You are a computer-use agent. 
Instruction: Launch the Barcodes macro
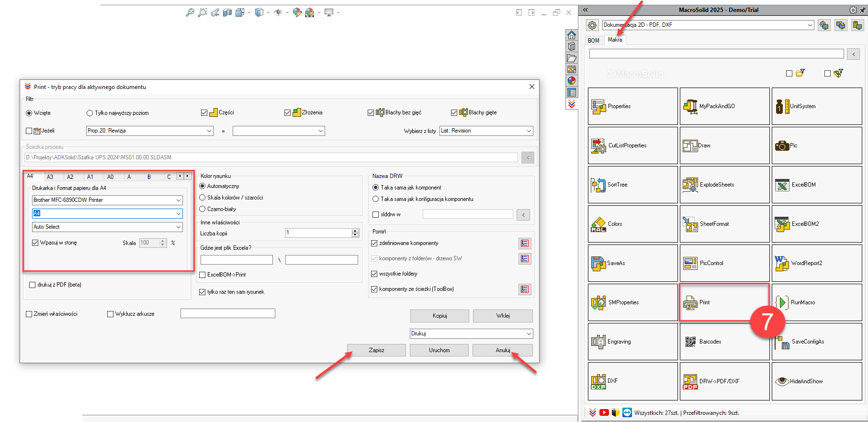click(x=724, y=342)
